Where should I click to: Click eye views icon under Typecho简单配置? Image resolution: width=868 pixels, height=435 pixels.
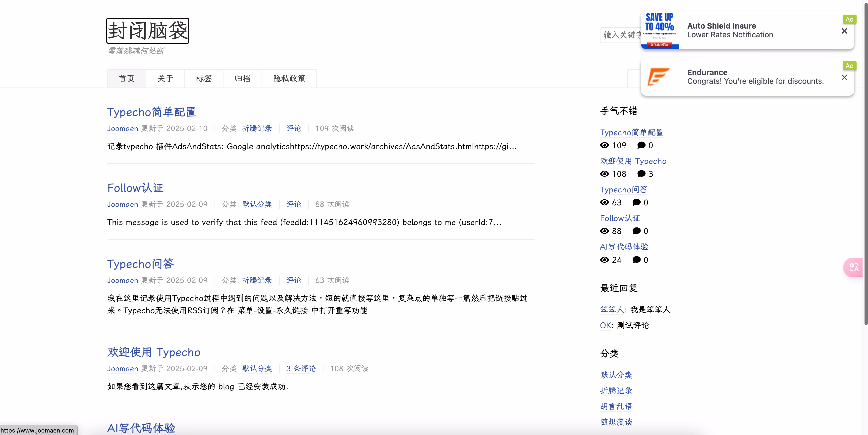pos(604,145)
